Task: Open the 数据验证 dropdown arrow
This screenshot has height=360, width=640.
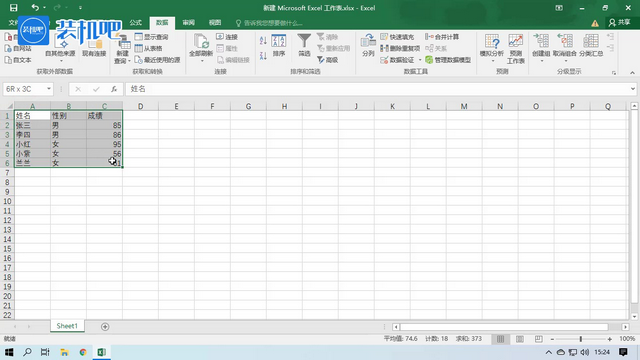Action: coord(420,60)
